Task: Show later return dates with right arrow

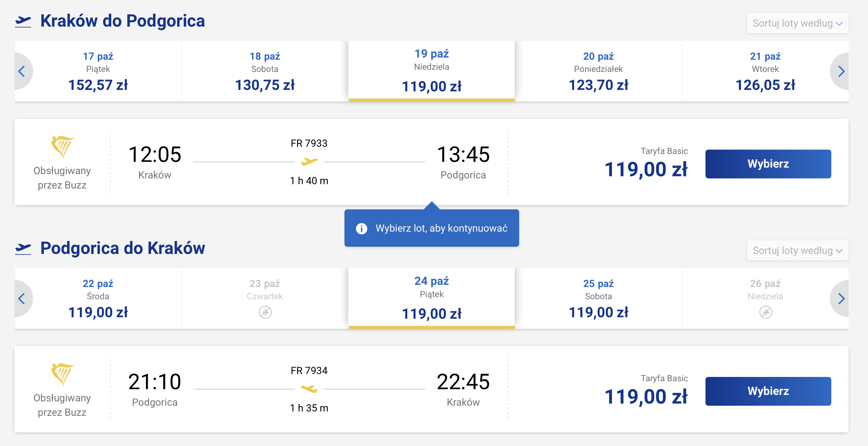Action: (840, 299)
